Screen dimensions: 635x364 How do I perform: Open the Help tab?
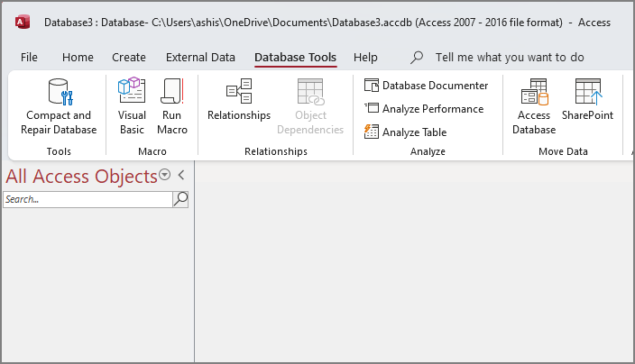[x=365, y=57]
